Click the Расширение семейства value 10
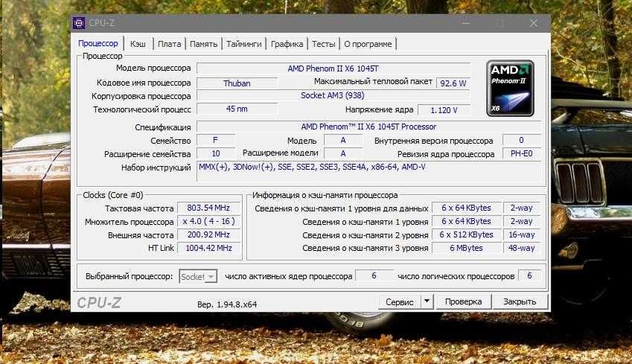This screenshot has width=632, height=364. point(215,153)
